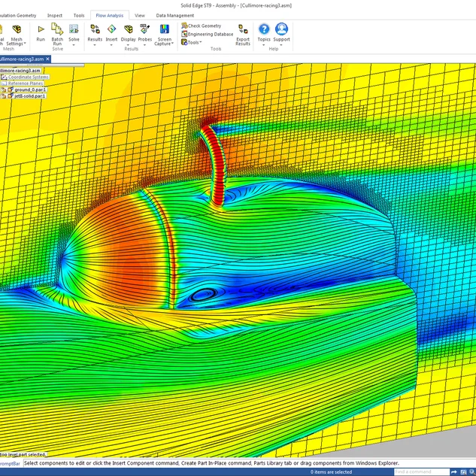Viewport: 476px width, 476px height.
Task: Click the Reference Planes node icon
Action: point(4,83)
